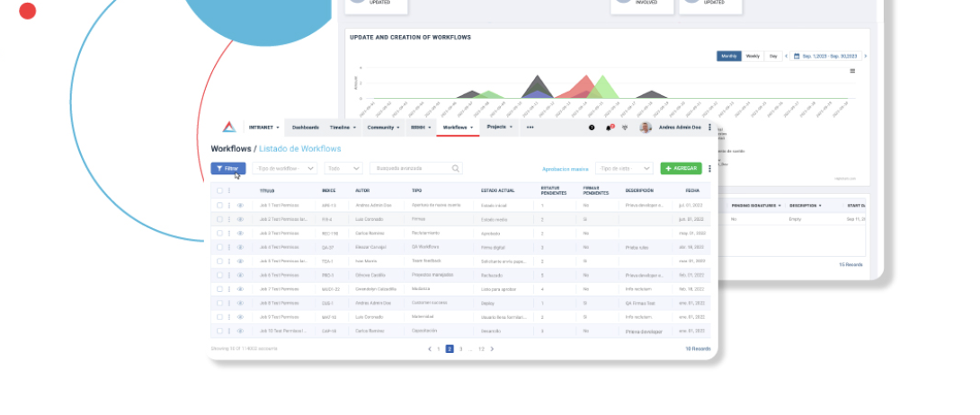Click author cell 'Gwendolyn Calzadilla'

coord(376,289)
